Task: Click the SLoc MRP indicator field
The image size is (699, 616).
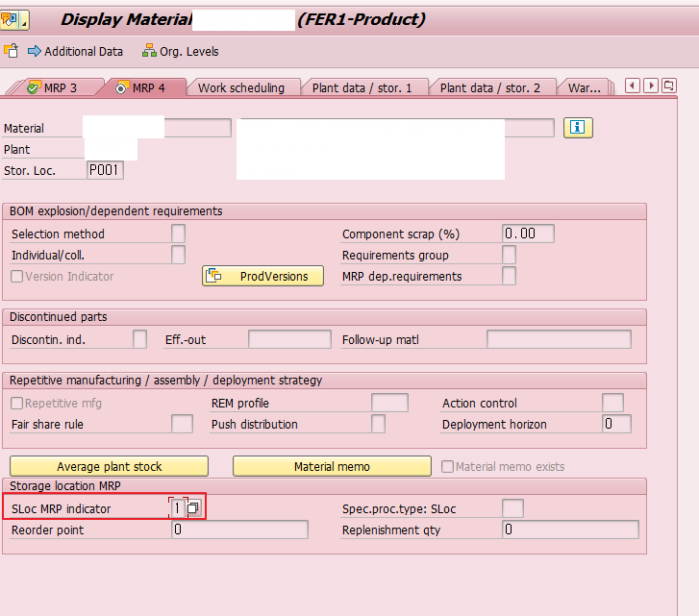Action: (178, 508)
